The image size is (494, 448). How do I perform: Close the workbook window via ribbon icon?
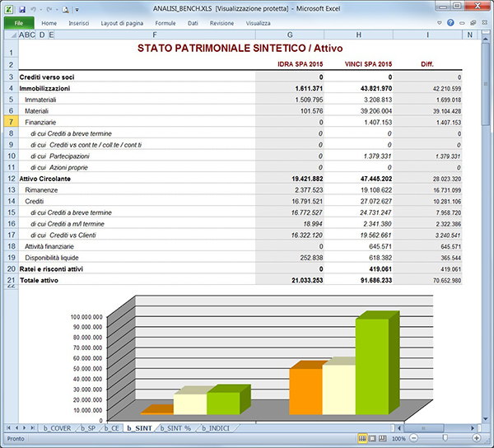pyautogui.click(x=485, y=23)
